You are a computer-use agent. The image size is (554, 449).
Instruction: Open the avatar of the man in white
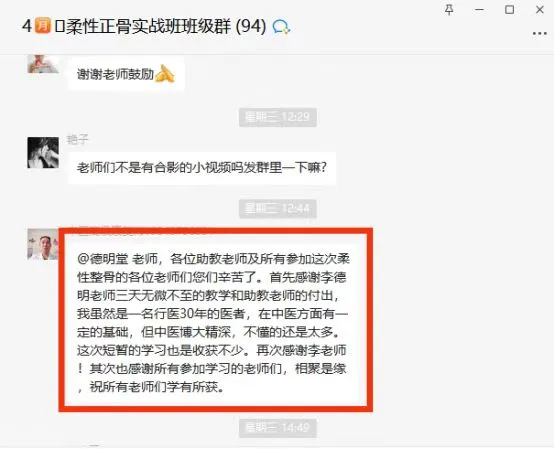[43, 244]
